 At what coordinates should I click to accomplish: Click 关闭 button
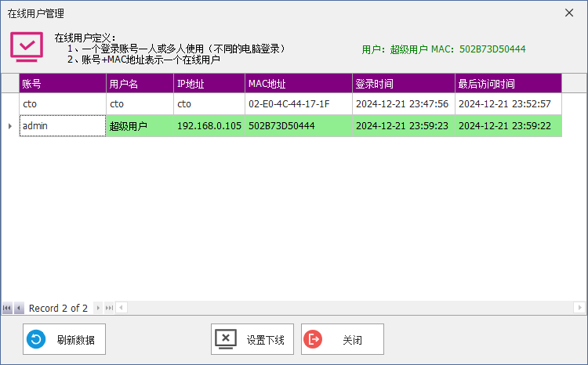click(343, 339)
